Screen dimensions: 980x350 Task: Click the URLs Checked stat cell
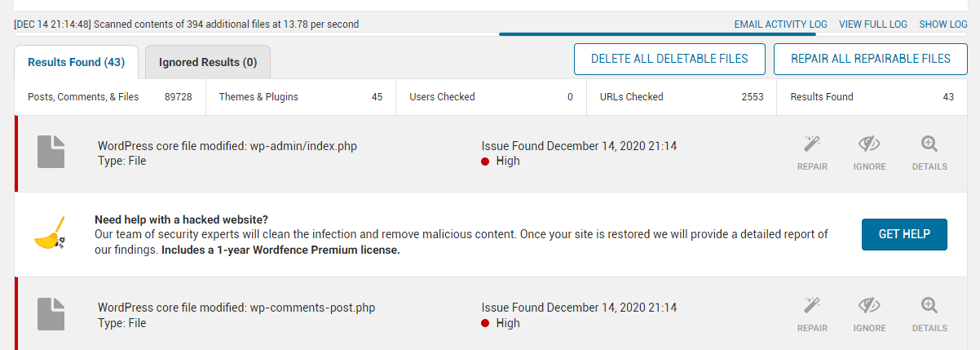pyautogui.click(x=682, y=97)
